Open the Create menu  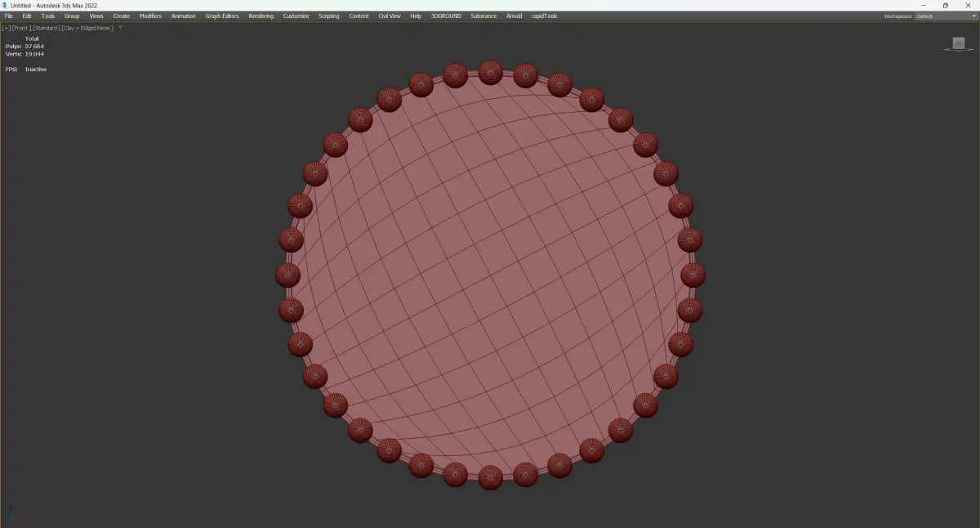[x=122, y=16]
